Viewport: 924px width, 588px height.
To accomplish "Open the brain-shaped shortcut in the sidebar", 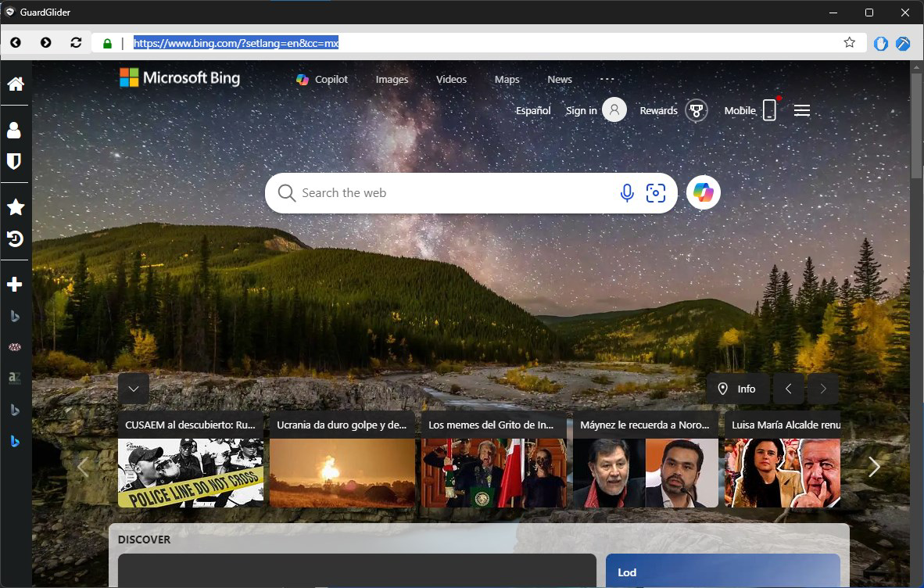I will 15,347.
